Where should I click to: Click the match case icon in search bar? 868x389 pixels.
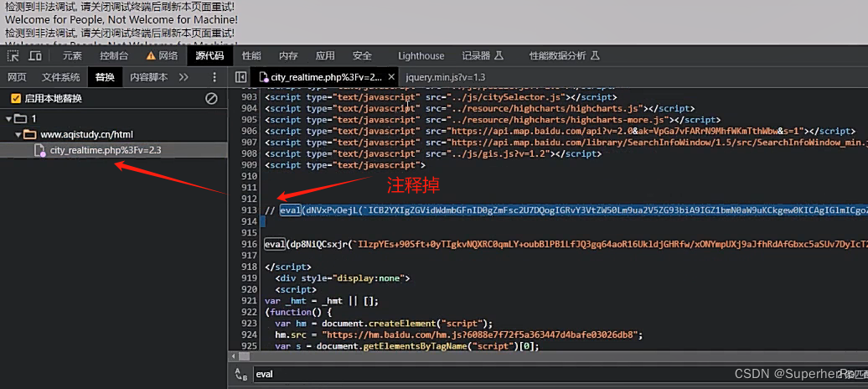(x=240, y=374)
